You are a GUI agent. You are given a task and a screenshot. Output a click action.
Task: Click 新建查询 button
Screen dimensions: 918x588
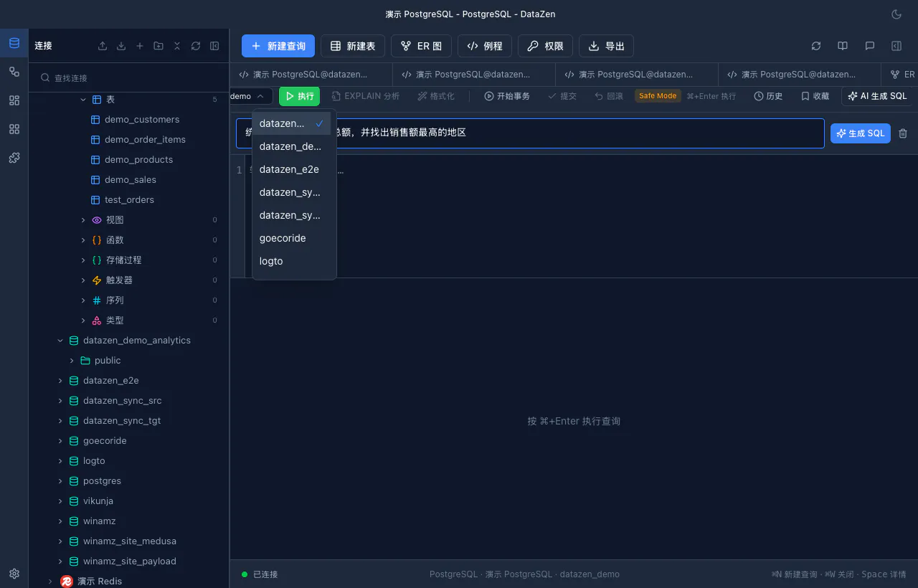point(278,46)
